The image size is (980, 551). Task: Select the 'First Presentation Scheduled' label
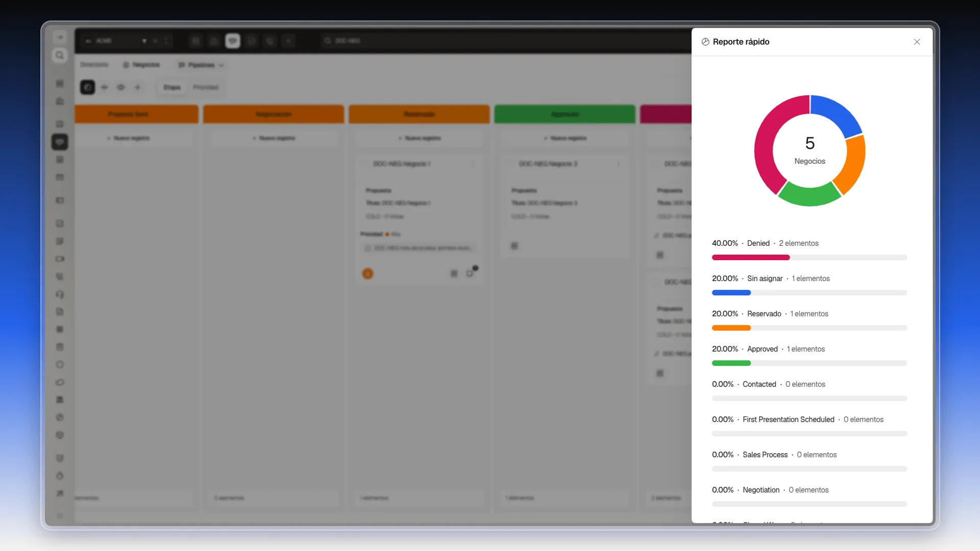tap(789, 419)
